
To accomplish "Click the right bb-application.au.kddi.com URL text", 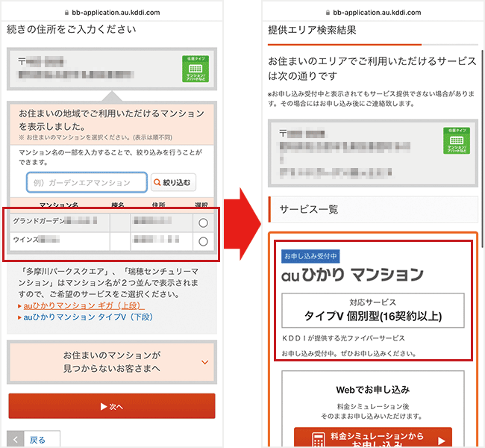I will [x=377, y=13].
